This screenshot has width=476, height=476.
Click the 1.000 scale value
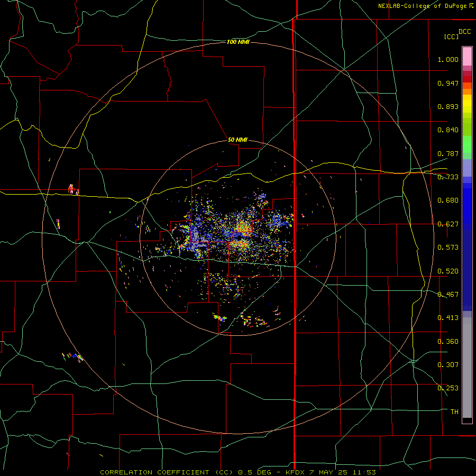[x=448, y=59]
